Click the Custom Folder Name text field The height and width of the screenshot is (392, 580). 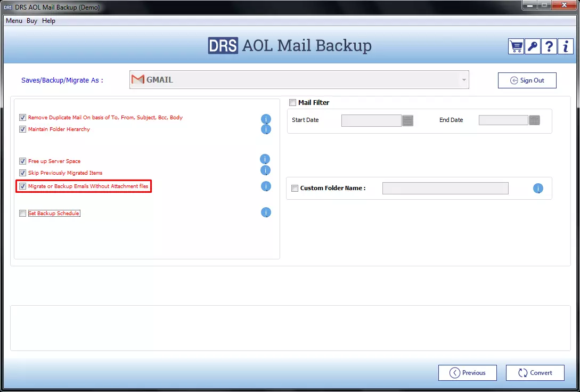pos(445,188)
